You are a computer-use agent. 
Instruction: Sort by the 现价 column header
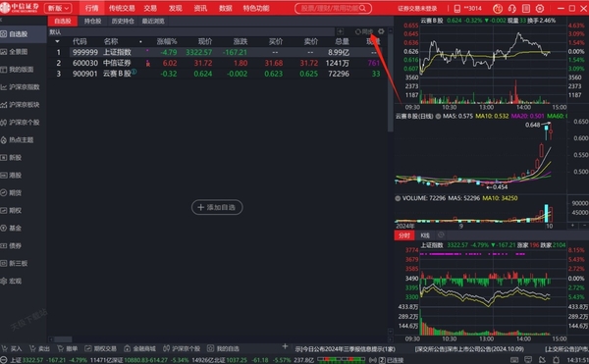[205, 41]
